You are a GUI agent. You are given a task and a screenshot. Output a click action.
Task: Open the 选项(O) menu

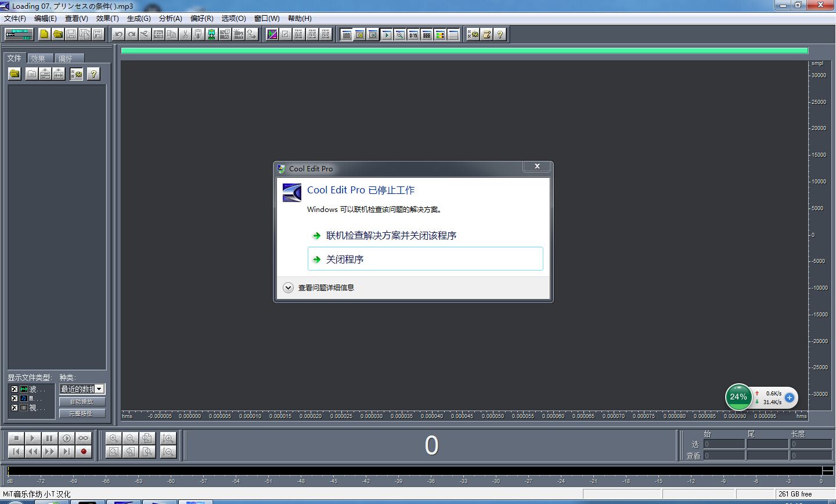[x=233, y=19]
